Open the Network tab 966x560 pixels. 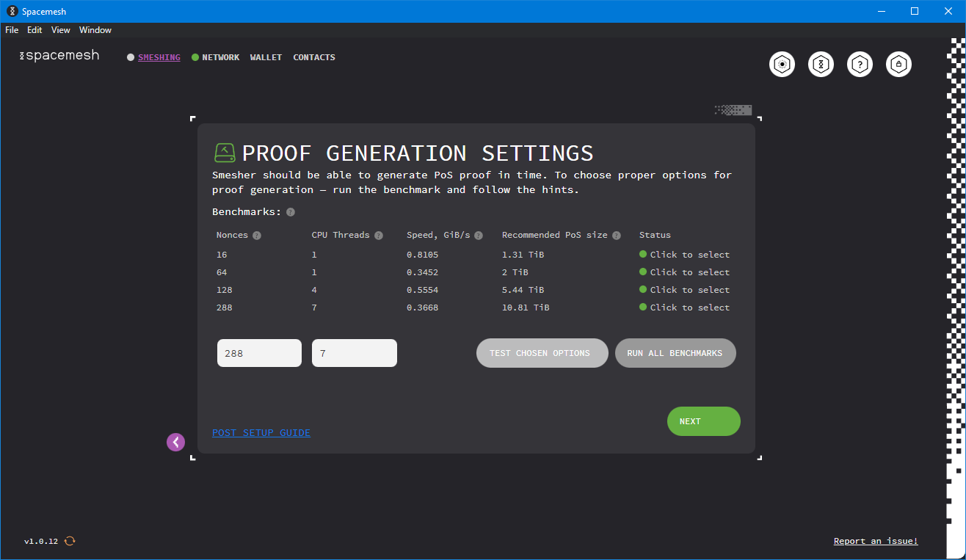(221, 57)
